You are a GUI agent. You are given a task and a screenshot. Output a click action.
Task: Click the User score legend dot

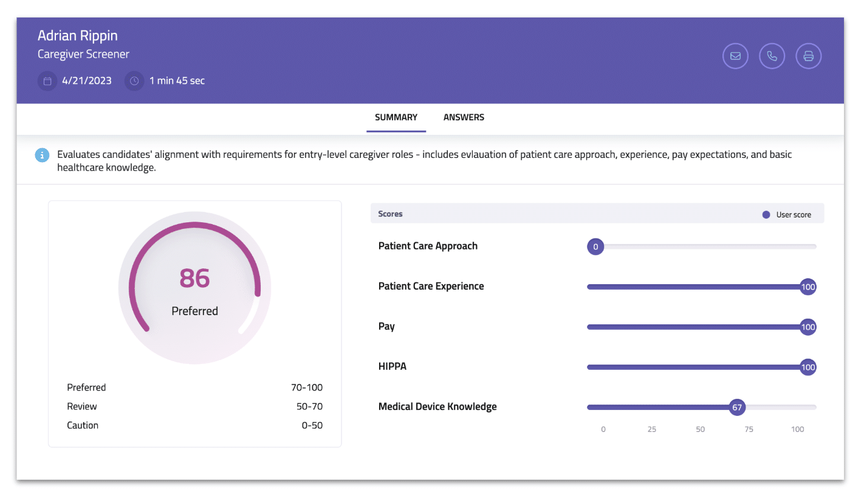pyautogui.click(x=766, y=215)
